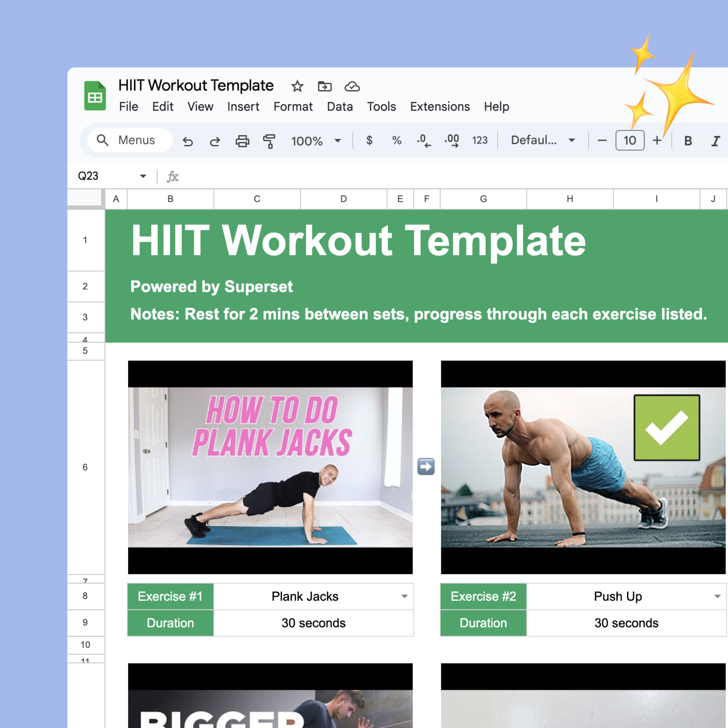Open the Push Up exercise dropdown
The height and width of the screenshot is (728, 728).
click(x=717, y=596)
